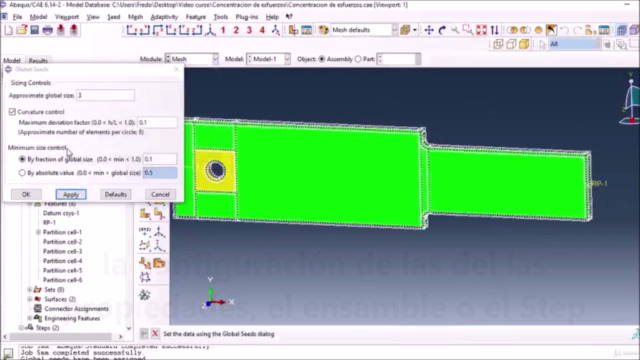
Task: Open the Part selection dropdown
Action: 399,59
